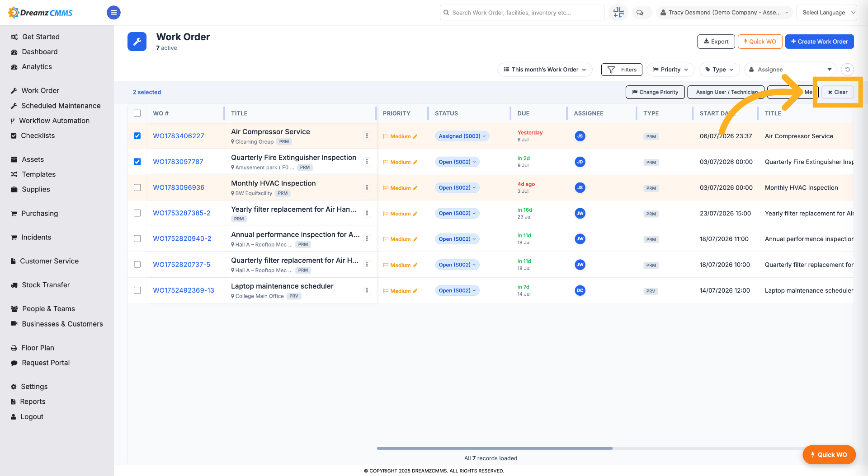The height and width of the screenshot is (476, 868).
Task: Click the DreamzCMMS logo
Action: 41,13
